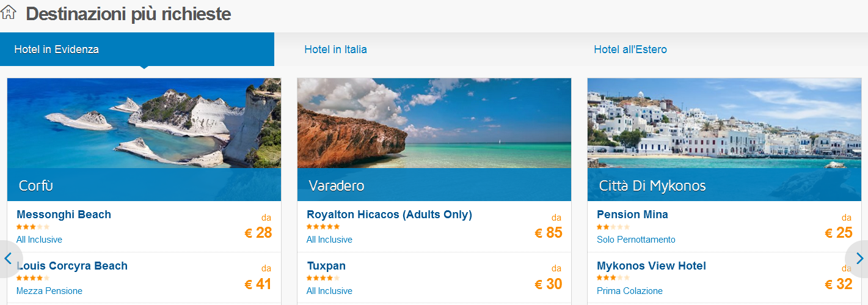Select the Hotel in Evidenza tab
868x305 pixels.
(x=57, y=50)
